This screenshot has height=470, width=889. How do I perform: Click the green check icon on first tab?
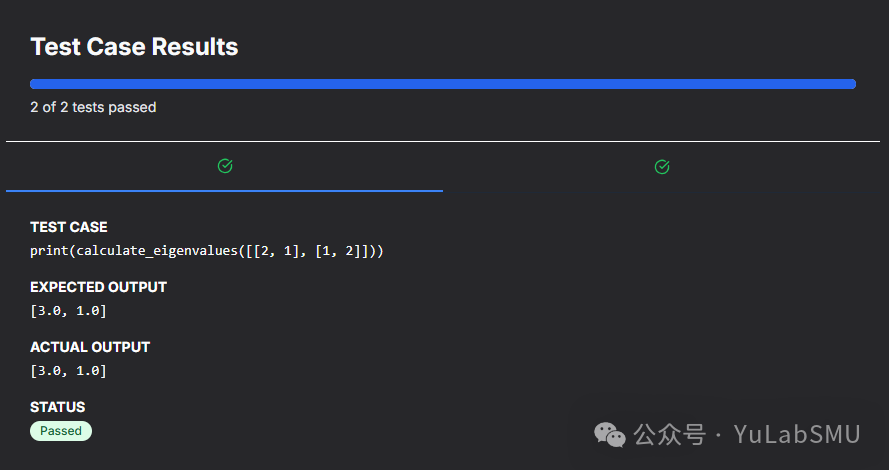click(x=225, y=166)
